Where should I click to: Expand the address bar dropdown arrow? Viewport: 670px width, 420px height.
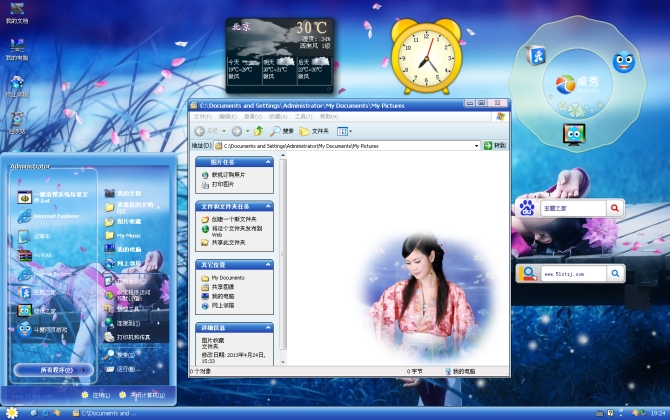tap(477, 146)
